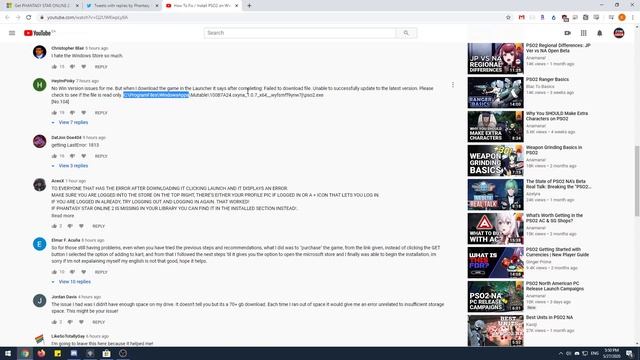Open a new browser tab
The height and width of the screenshot is (360, 640).
click(249, 6)
